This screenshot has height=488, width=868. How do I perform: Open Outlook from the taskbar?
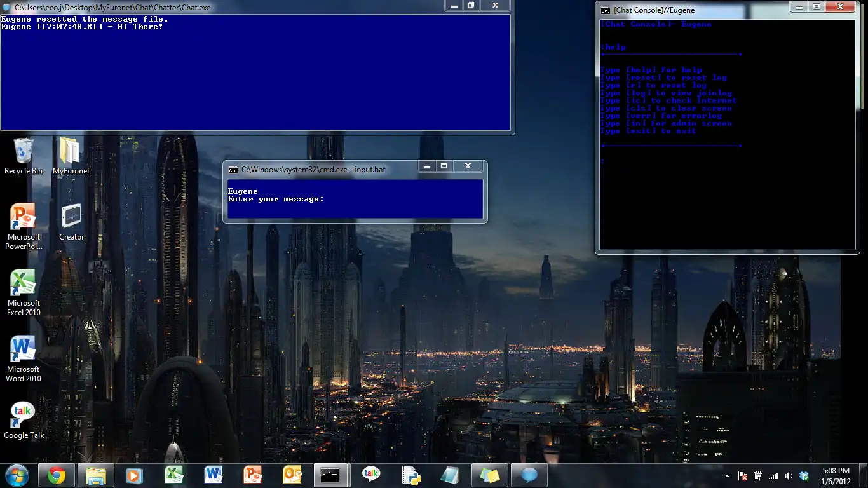tap(292, 475)
